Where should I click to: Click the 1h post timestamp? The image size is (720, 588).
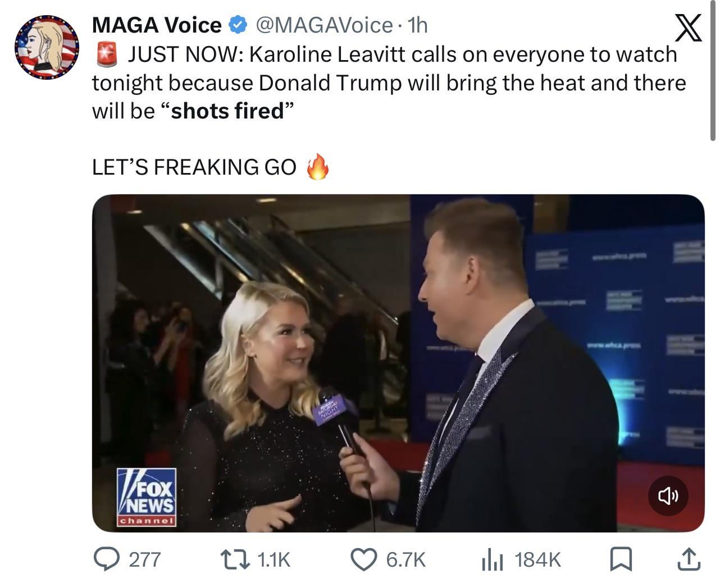[417, 25]
